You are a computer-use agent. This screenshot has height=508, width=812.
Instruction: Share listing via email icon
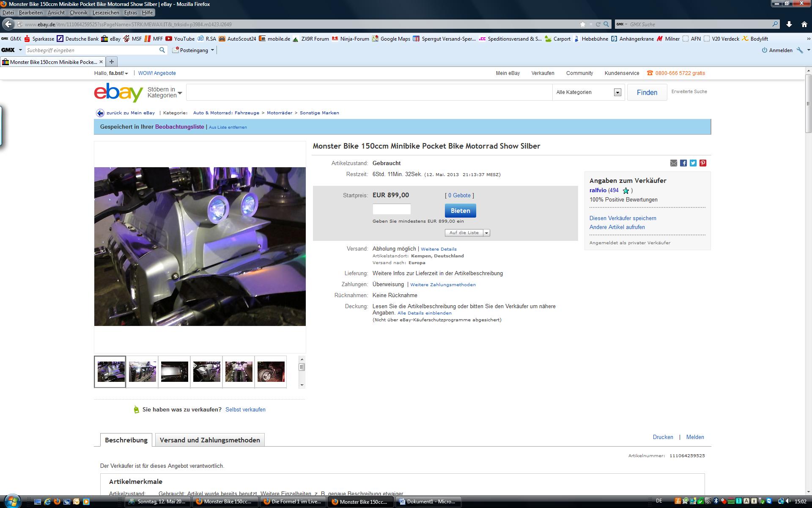coord(674,163)
